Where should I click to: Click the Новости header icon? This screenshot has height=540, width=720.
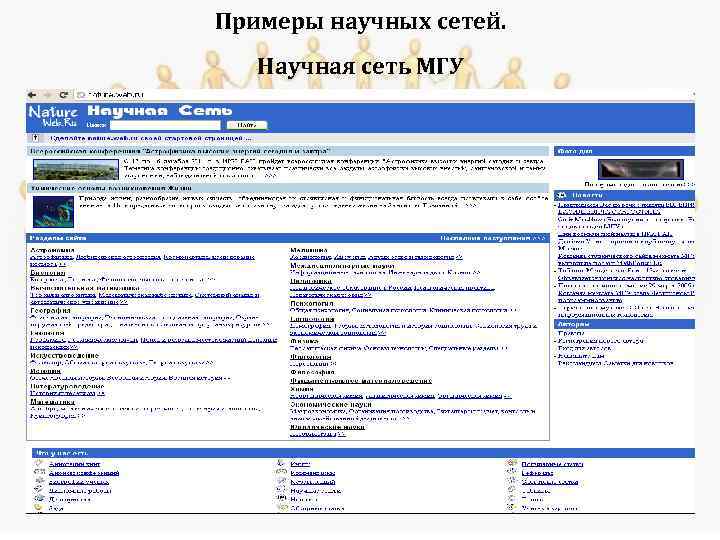coord(562,195)
